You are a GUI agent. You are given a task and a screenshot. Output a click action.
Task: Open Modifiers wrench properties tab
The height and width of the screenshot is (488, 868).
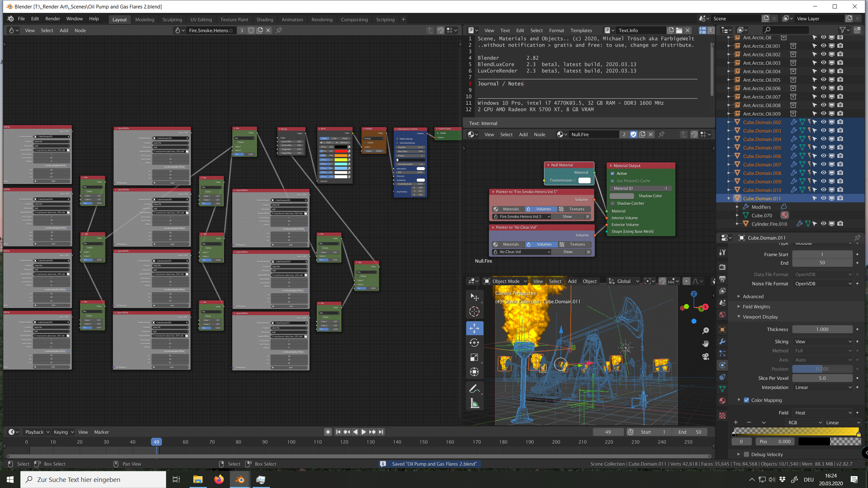tap(723, 341)
